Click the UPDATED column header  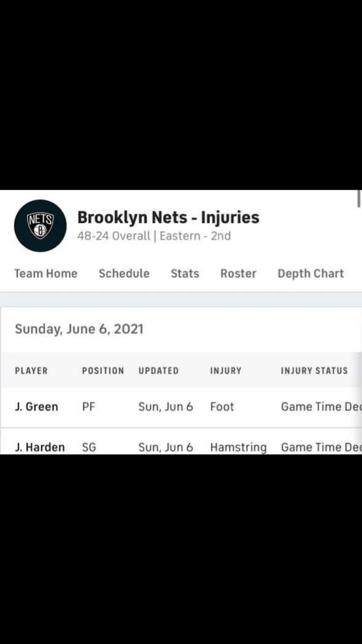[x=158, y=371]
